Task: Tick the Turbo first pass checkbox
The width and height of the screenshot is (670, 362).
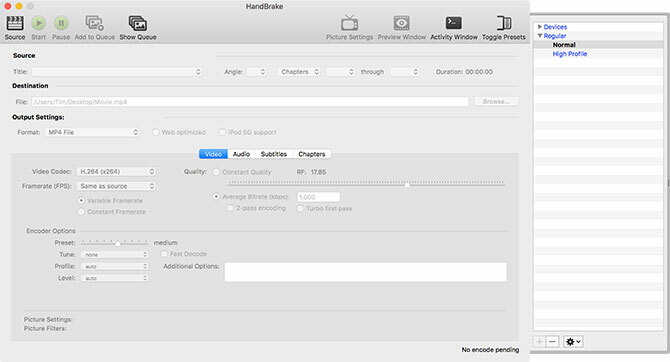Action: click(x=300, y=209)
